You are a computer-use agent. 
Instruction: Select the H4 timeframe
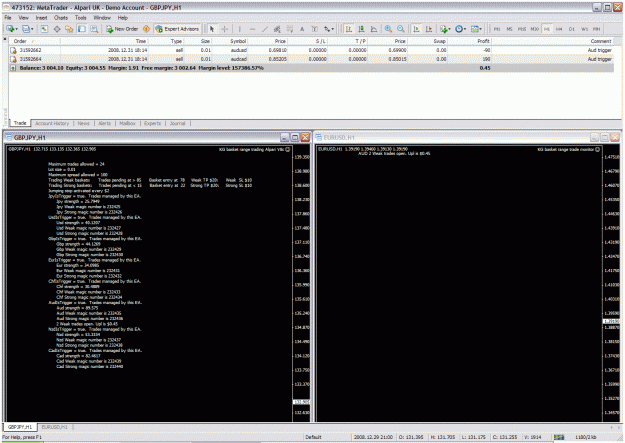(559, 29)
